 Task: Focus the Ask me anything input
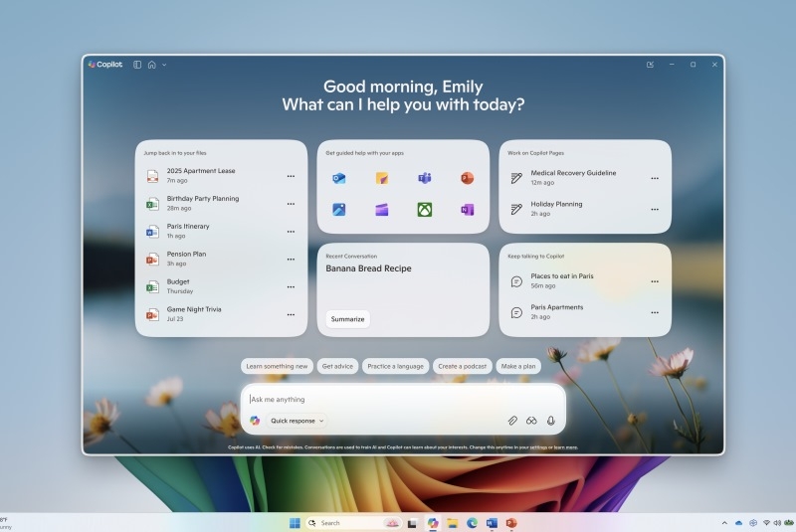pos(404,399)
